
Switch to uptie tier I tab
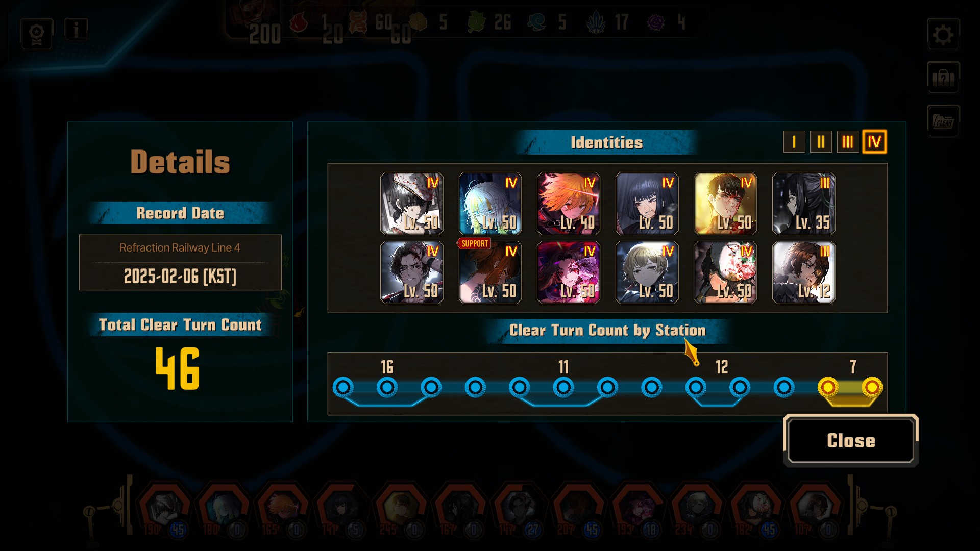pos(794,142)
